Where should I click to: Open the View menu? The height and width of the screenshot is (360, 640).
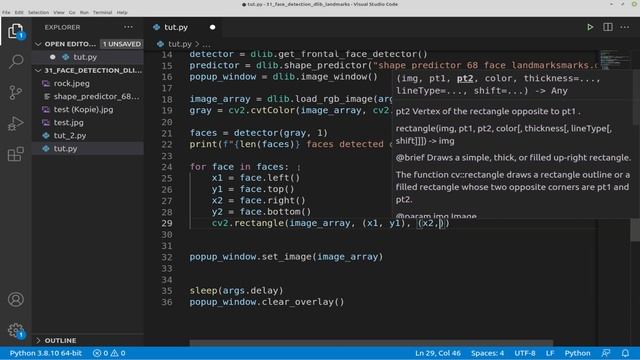pos(59,12)
